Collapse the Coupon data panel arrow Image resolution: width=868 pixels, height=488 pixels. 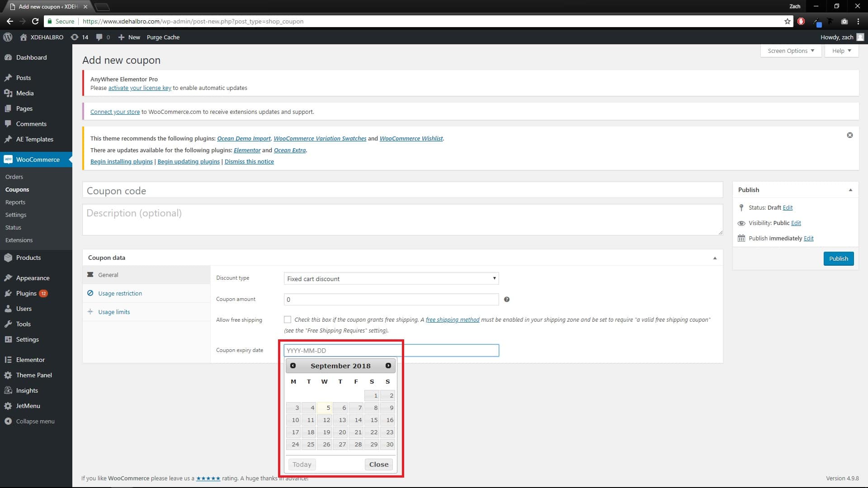(715, 258)
